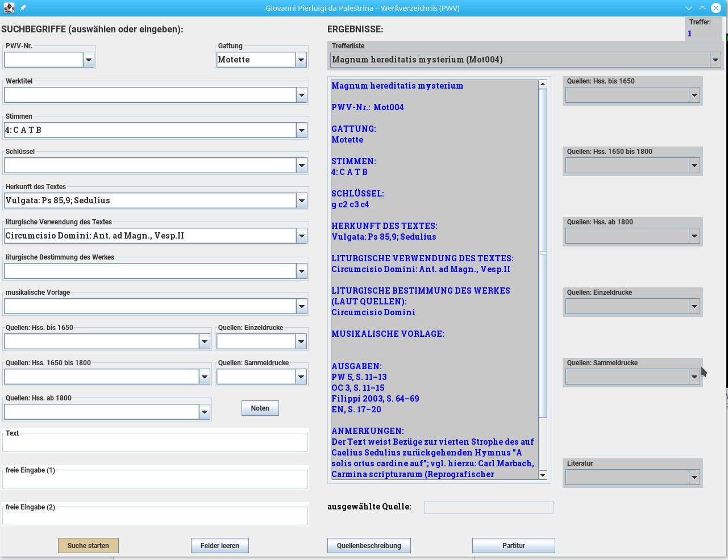Close the Werkverzeichnis window
This screenshot has height=560, width=728.
(x=716, y=8)
